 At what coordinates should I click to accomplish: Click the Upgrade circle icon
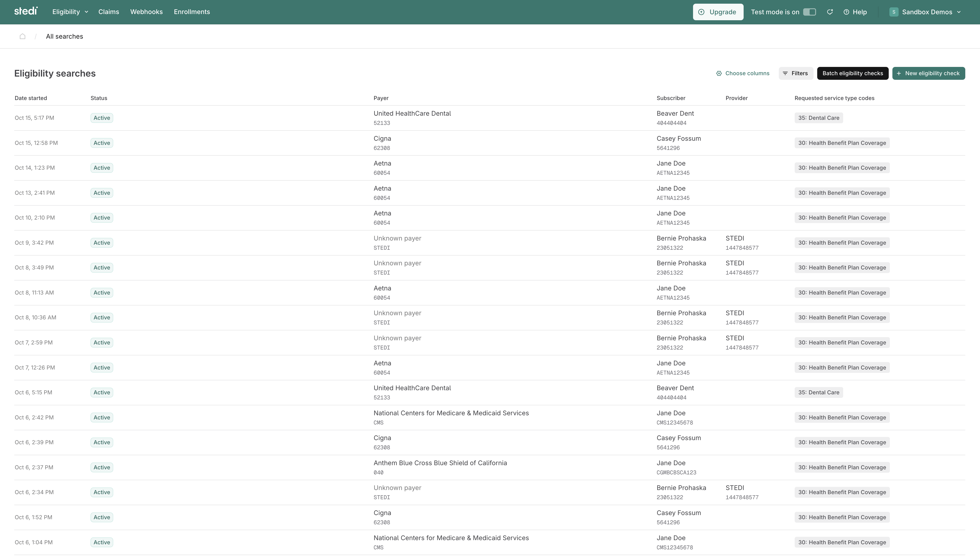(702, 12)
